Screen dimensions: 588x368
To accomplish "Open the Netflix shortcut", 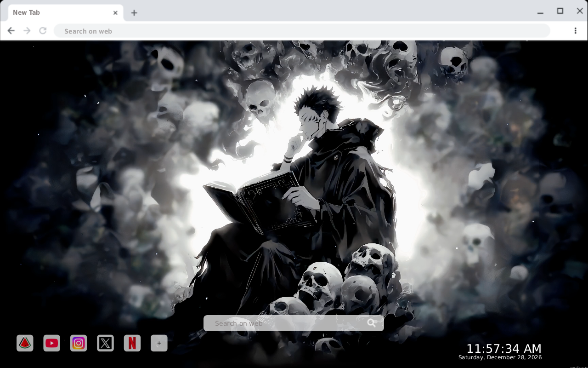I will point(132,343).
